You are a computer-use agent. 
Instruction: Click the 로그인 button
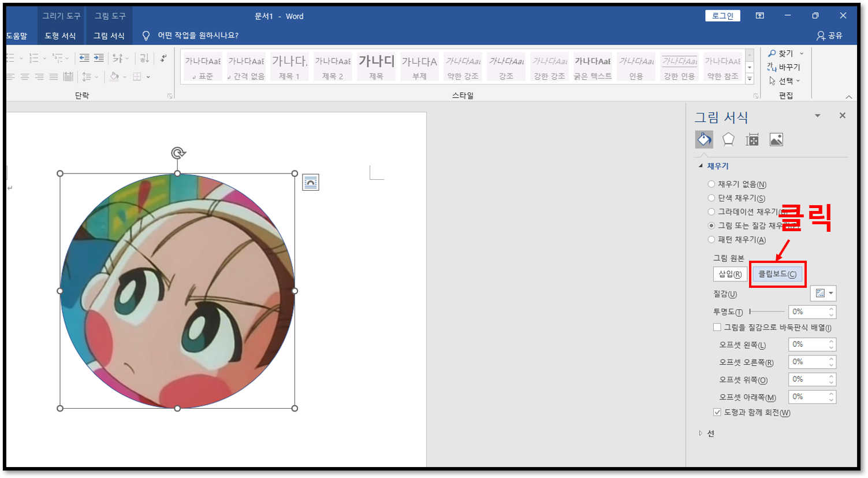coord(722,16)
